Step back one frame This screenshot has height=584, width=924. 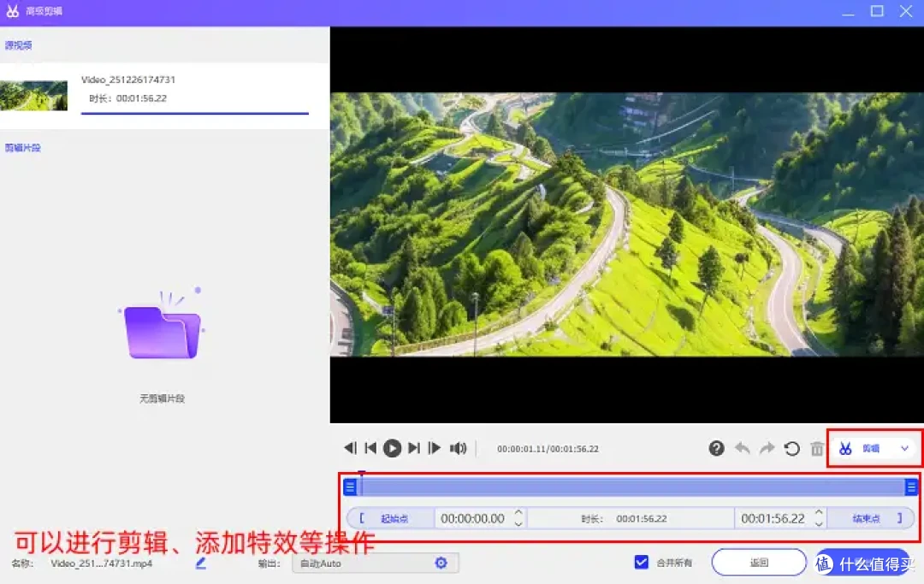350,448
